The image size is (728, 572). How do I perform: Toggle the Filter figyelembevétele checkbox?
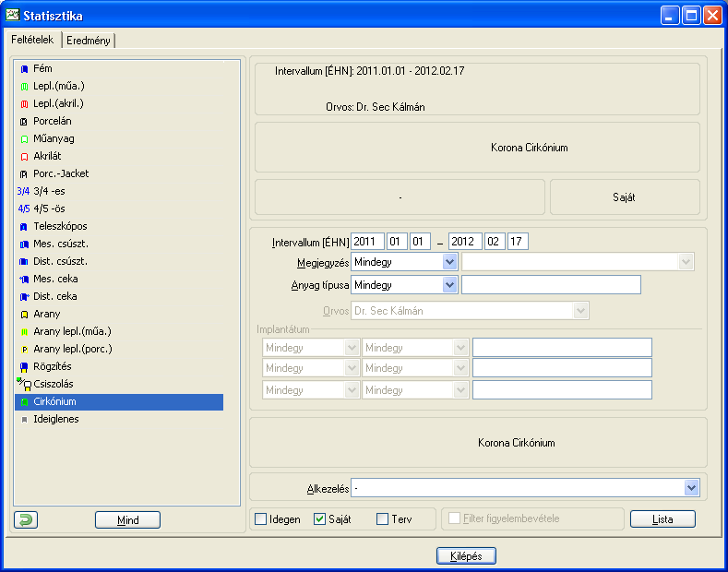455,518
